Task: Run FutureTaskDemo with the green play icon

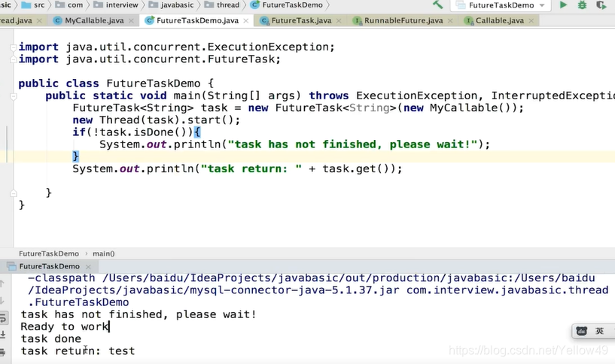Action: [563, 5]
